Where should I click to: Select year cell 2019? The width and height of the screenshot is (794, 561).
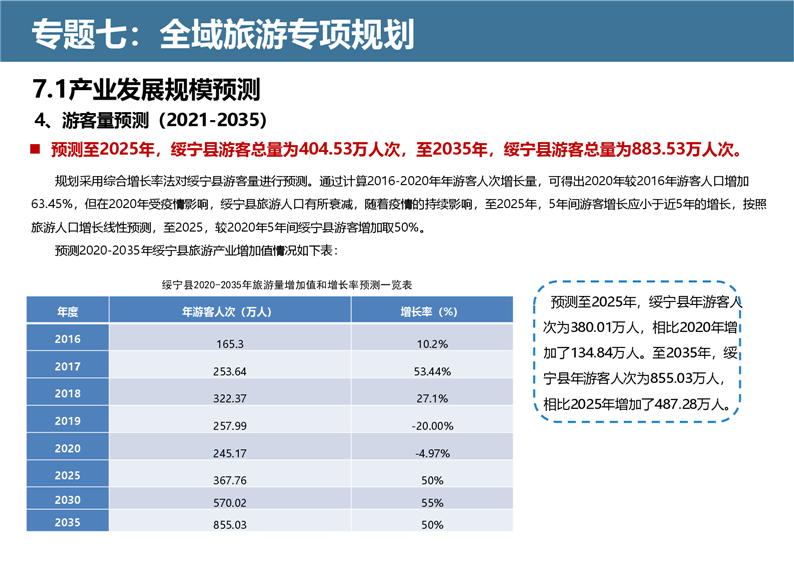pyautogui.click(x=68, y=420)
